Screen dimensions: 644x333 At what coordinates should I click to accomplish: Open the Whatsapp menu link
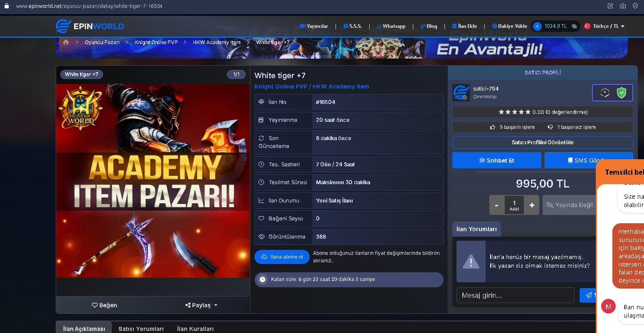pyautogui.click(x=391, y=26)
